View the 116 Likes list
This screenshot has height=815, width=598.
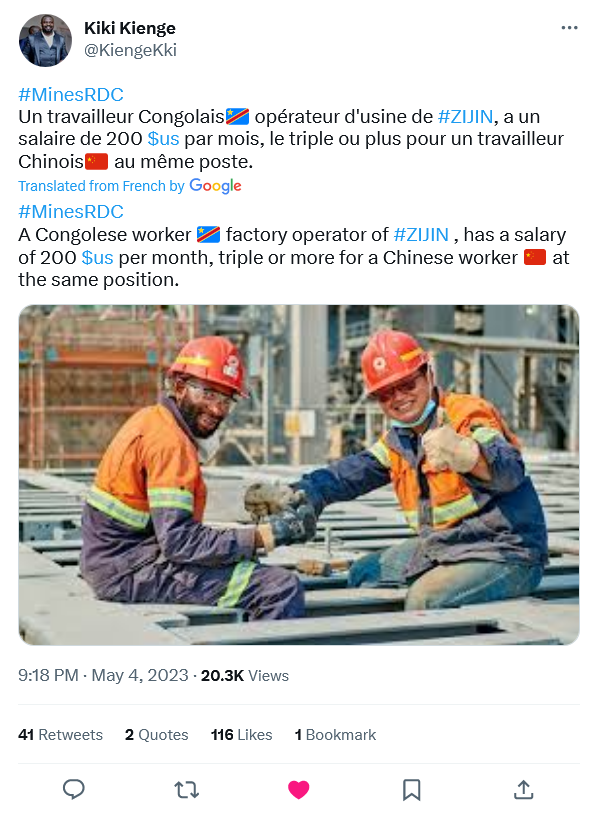tap(242, 734)
